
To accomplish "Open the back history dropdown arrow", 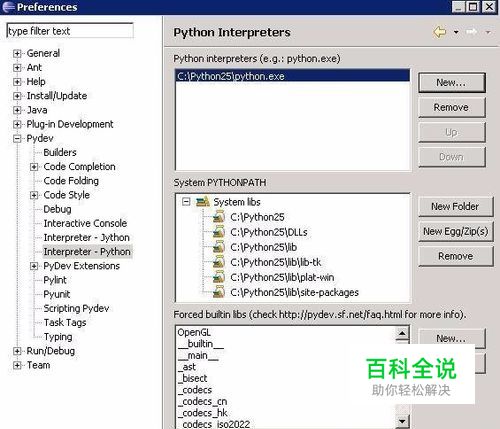I will [456, 32].
